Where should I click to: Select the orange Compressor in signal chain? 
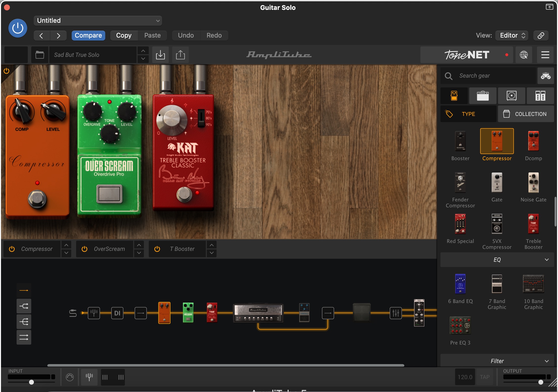[x=164, y=313]
